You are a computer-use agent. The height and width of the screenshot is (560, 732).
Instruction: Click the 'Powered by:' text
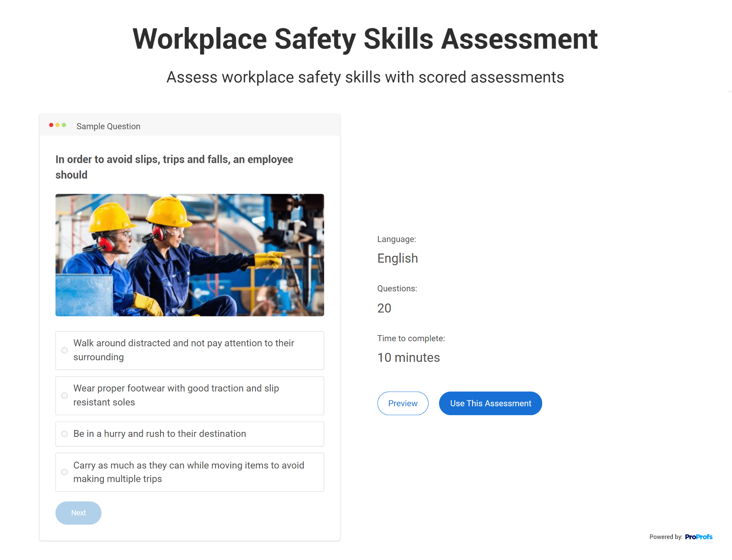coord(665,537)
